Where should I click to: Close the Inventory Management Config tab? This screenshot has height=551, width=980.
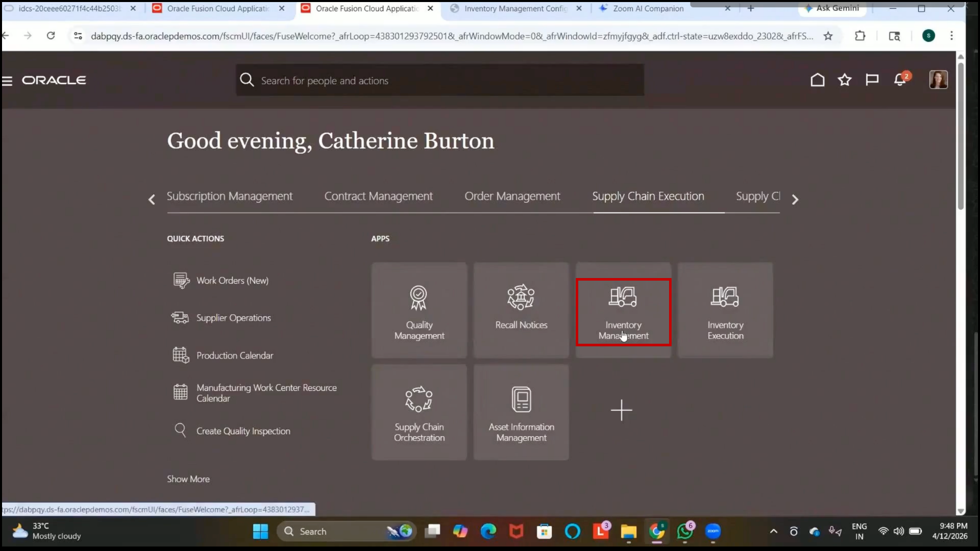579,9
